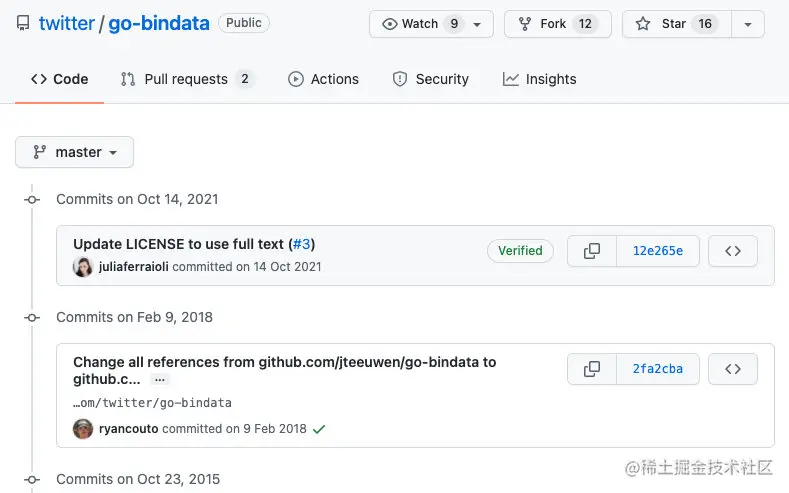Copy full SHA for commit 2fa2cba
Viewport: 789px width, 493px height.
click(592, 369)
